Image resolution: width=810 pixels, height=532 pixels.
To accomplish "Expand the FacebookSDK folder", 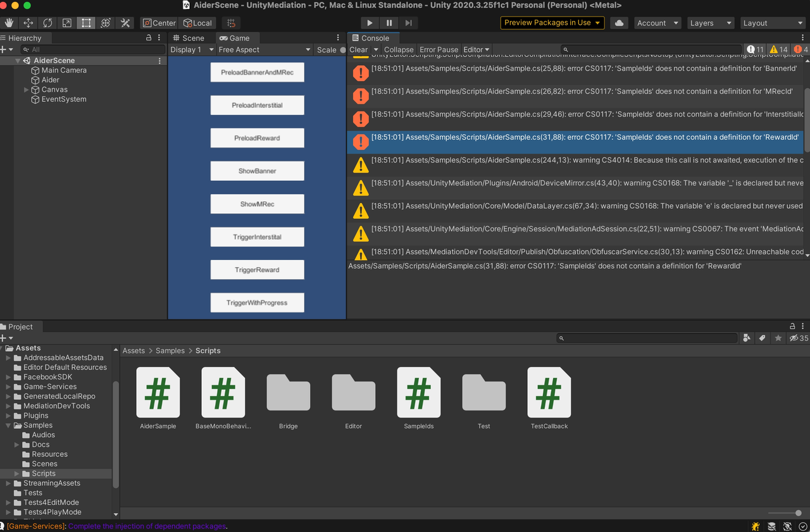I will (8, 377).
